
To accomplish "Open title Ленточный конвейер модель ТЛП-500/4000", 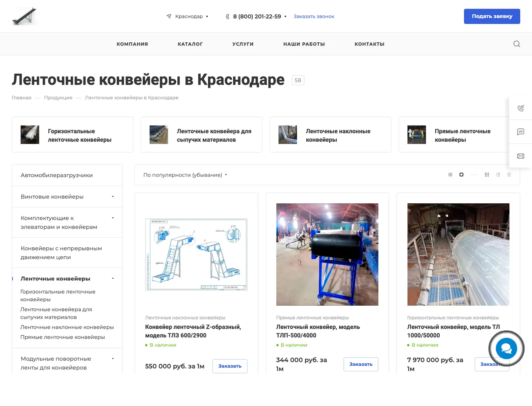I will 318,331.
